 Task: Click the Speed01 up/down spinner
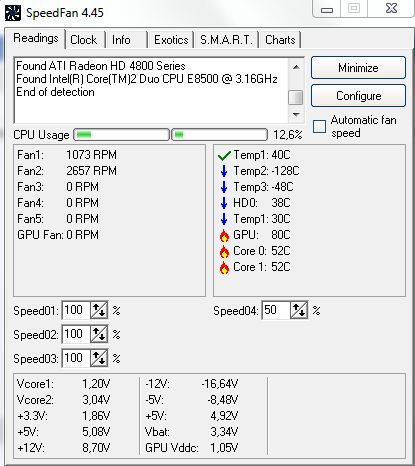coord(99,310)
